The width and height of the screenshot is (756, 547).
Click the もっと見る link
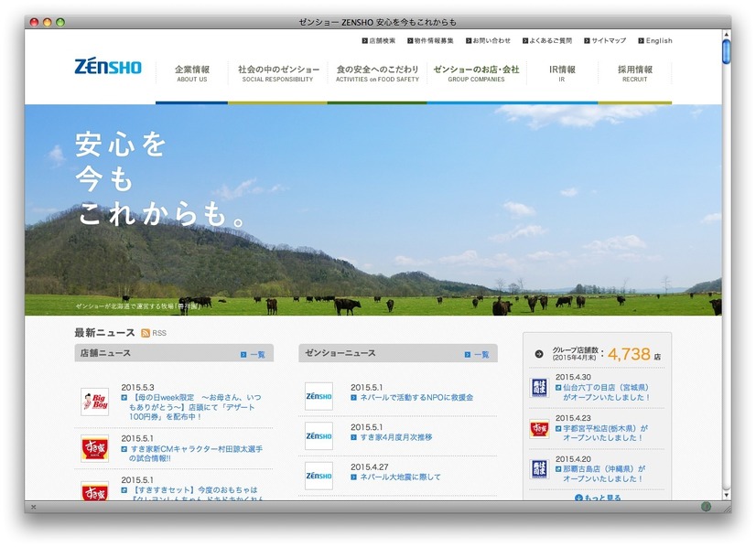[598, 497]
